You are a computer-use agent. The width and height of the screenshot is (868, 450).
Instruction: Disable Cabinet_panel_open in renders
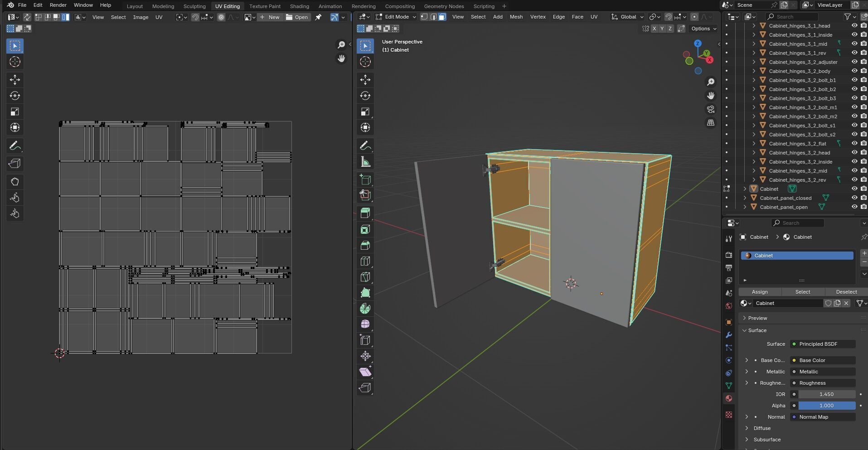(863, 207)
